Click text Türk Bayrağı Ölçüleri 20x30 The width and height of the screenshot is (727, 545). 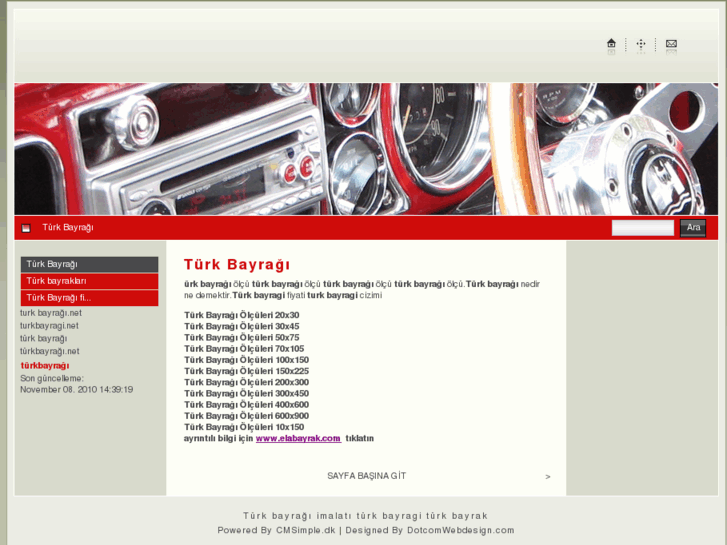coord(242,315)
